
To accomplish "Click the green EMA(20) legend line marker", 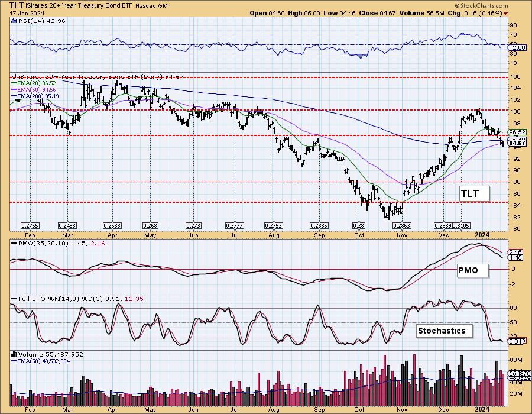I will coord(14,83).
